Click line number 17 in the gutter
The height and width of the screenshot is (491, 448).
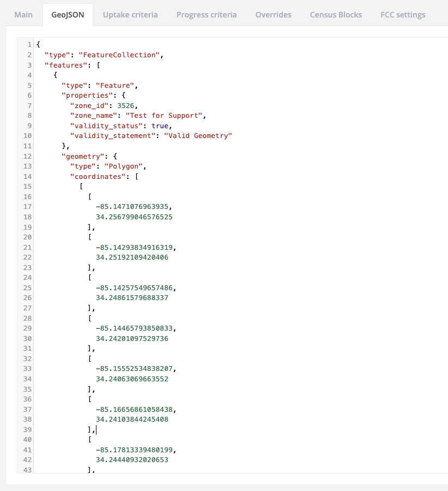click(x=26, y=206)
